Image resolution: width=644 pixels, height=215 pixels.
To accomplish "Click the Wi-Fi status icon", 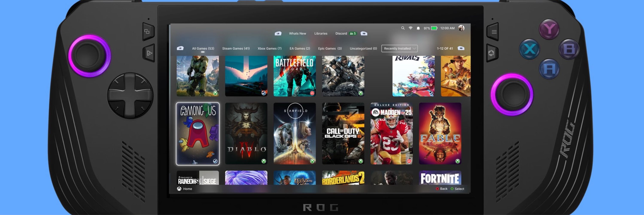I will click(410, 28).
